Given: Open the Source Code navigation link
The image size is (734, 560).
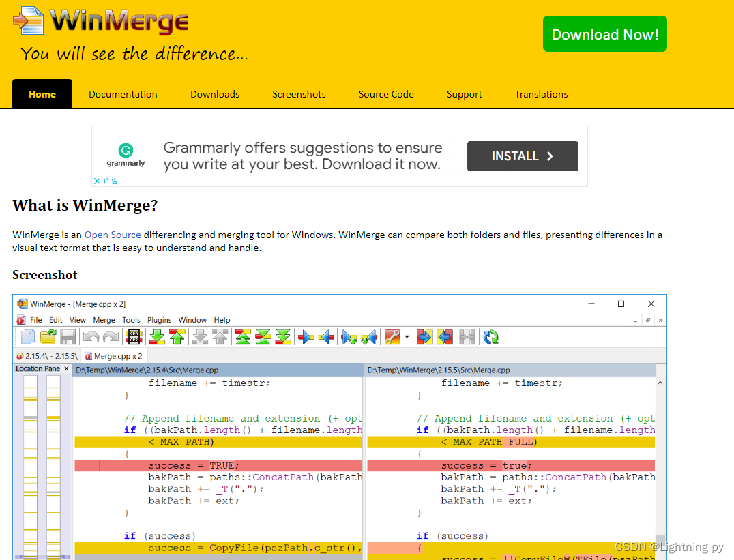Looking at the screenshot, I should tap(386, 94).
